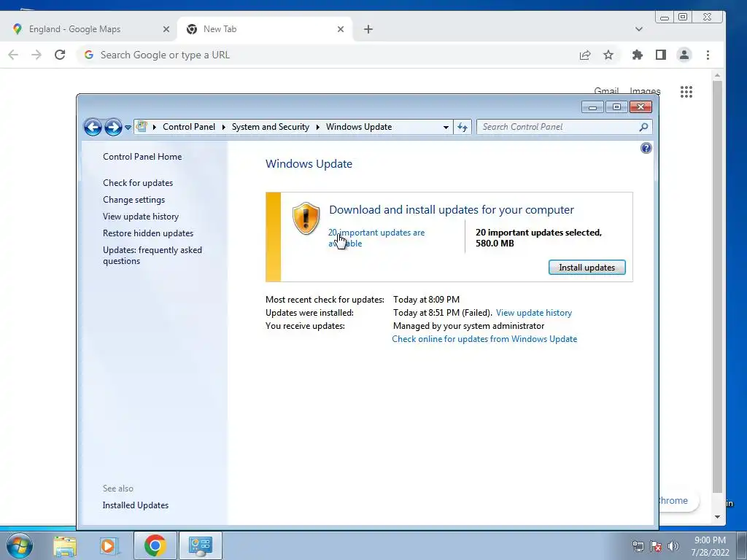Close the England - Google Maps tab
The width and height of the screenshot is (747, 560).
click(166, 29)
